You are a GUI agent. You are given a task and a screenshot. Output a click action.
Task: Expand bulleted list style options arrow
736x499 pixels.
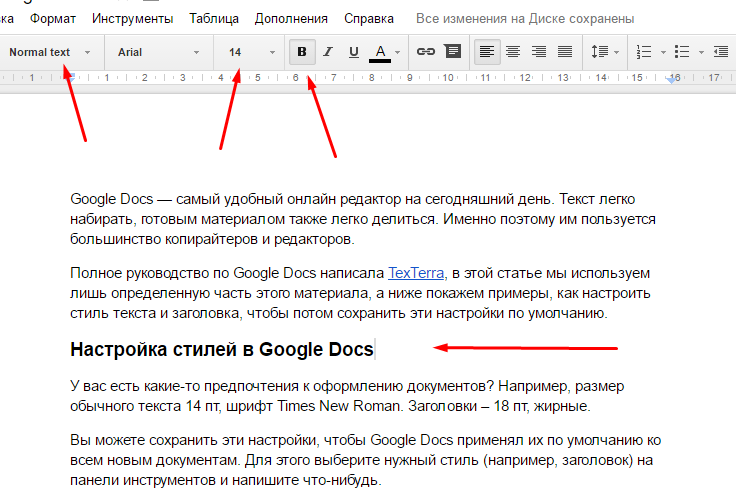701,52
